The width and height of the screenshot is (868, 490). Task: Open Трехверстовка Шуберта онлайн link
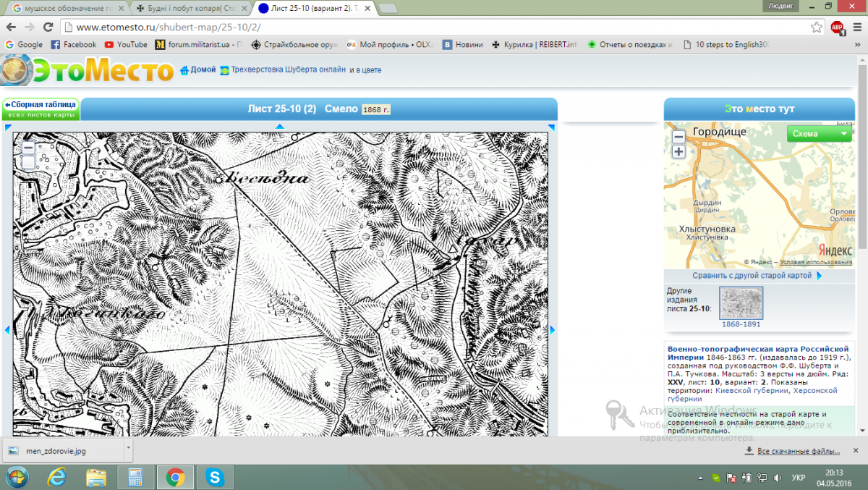pyautogui.click(x=289, y=70)
